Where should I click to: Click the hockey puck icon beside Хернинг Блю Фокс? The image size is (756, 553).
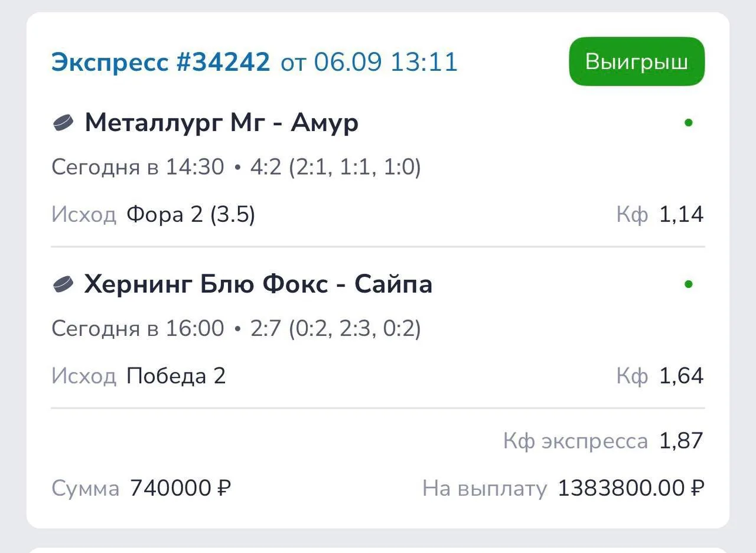[x=63, y=284]
